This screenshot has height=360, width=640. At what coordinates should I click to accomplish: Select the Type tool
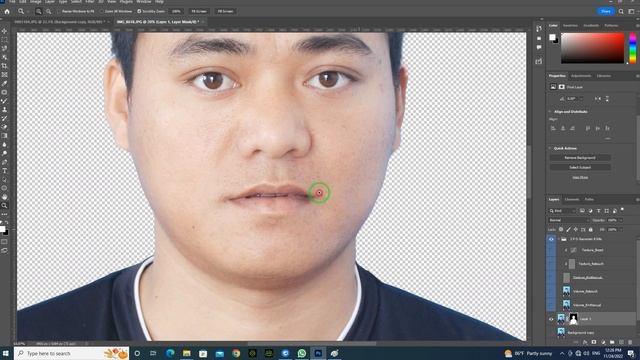[x=4, y=171]
